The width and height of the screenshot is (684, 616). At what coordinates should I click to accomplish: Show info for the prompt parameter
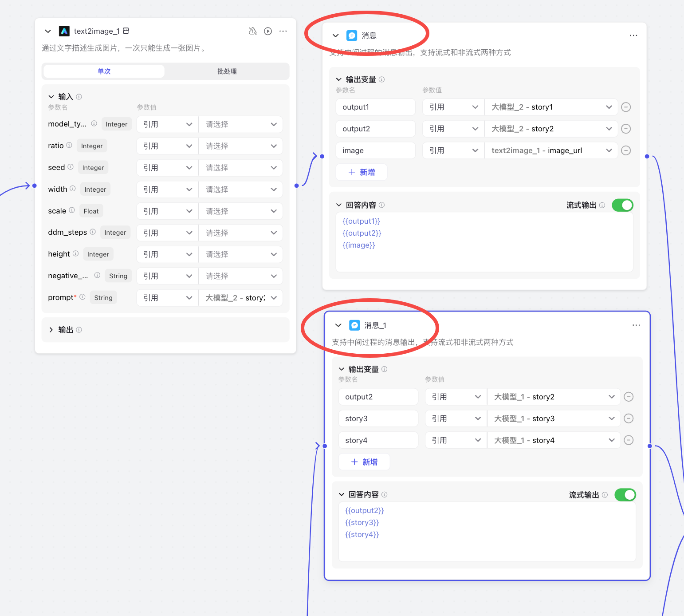click(x=83, y=297)
